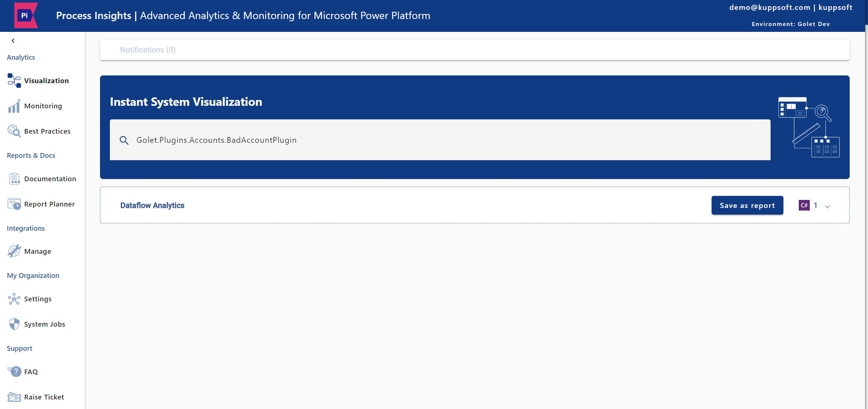Collapse the sidebar with the back chevron
The image size is (868, 409).
coord(13,41)
